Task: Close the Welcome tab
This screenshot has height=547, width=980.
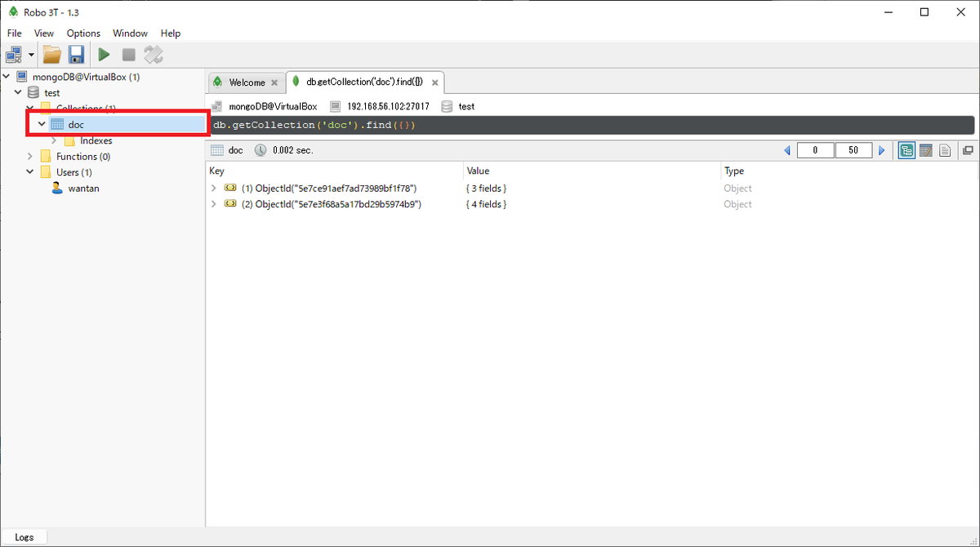Action: (274, 82)
